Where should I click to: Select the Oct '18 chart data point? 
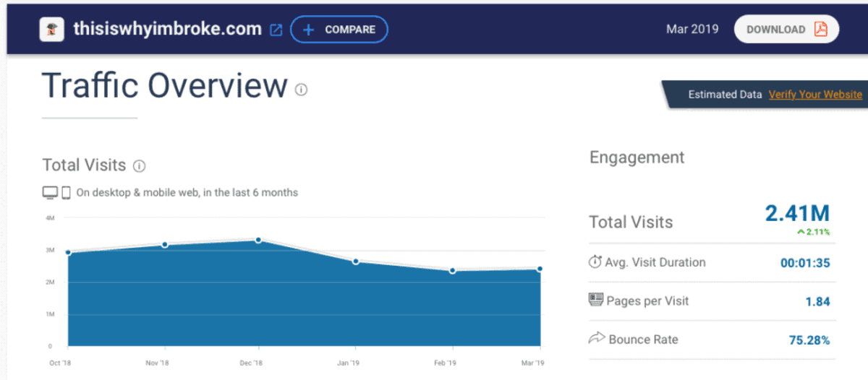[68, 253]
